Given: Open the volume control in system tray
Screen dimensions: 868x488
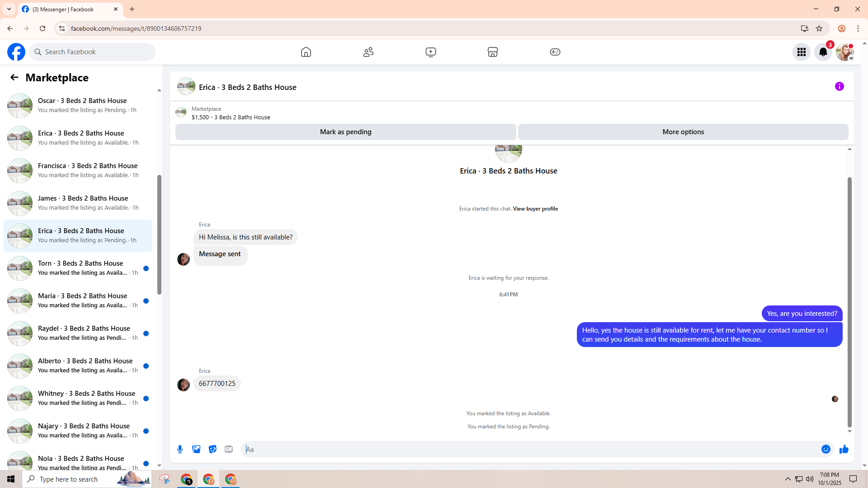Looking at the screenshot, I should 810,479.
